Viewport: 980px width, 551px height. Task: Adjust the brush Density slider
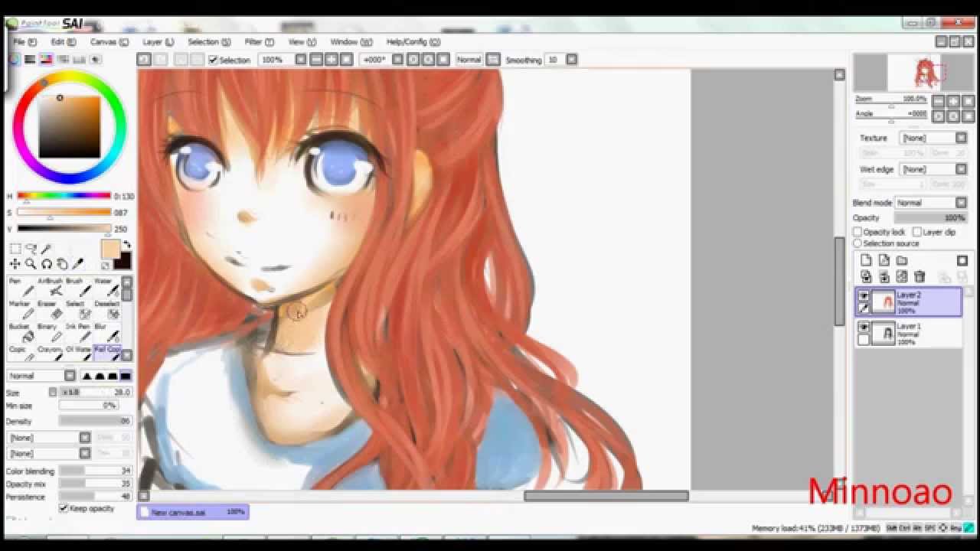click(95, 422)
